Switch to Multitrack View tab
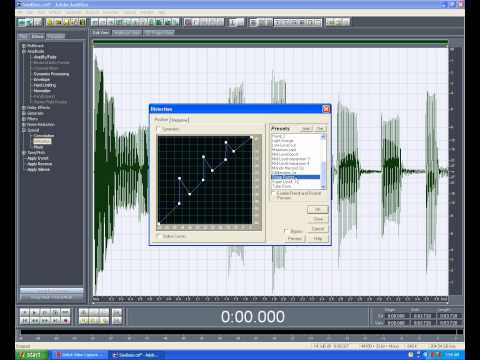480x360 pixels. (x=127, y=33)
